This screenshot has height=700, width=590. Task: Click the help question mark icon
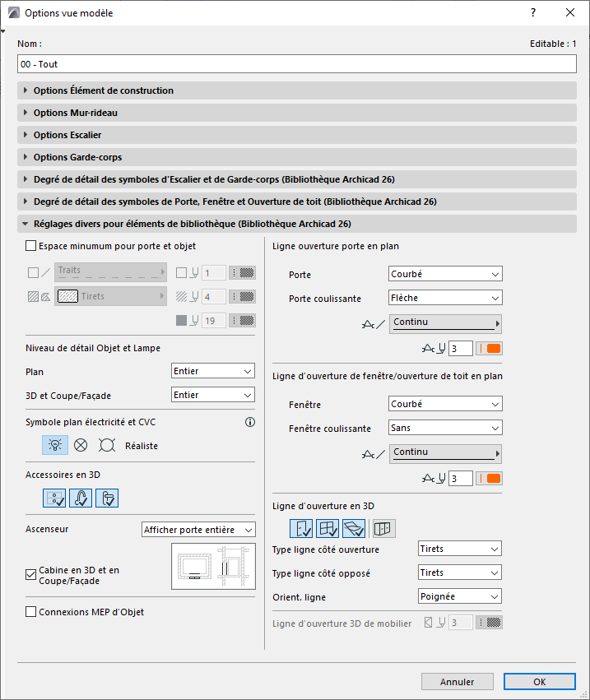(x=533, y=12)
